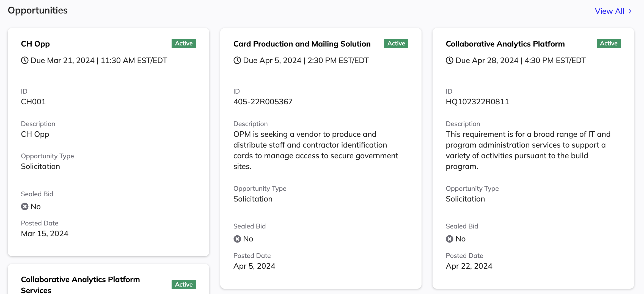644x294 pixels.
Task: Click Active badge on Card Production and Mailing Solution
Action: point(396,43)
